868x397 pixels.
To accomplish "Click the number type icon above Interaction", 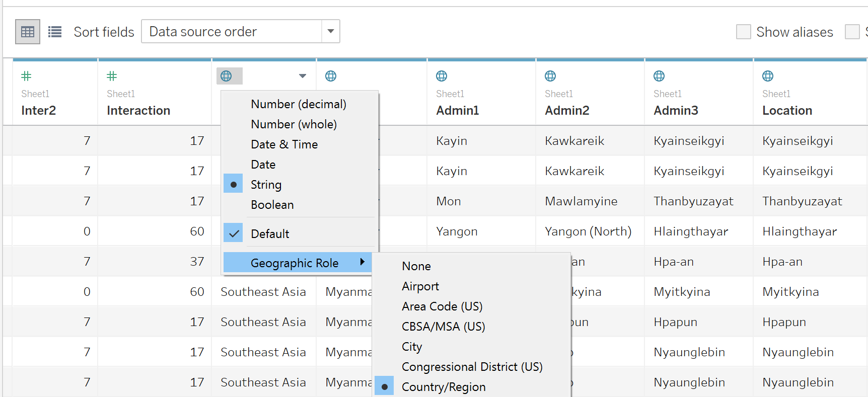I will pyautogui.click(x=112, y=76).
